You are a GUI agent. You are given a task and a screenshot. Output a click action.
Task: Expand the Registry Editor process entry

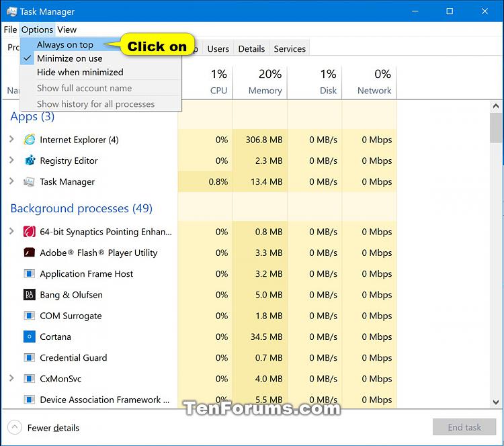[11, 161]
